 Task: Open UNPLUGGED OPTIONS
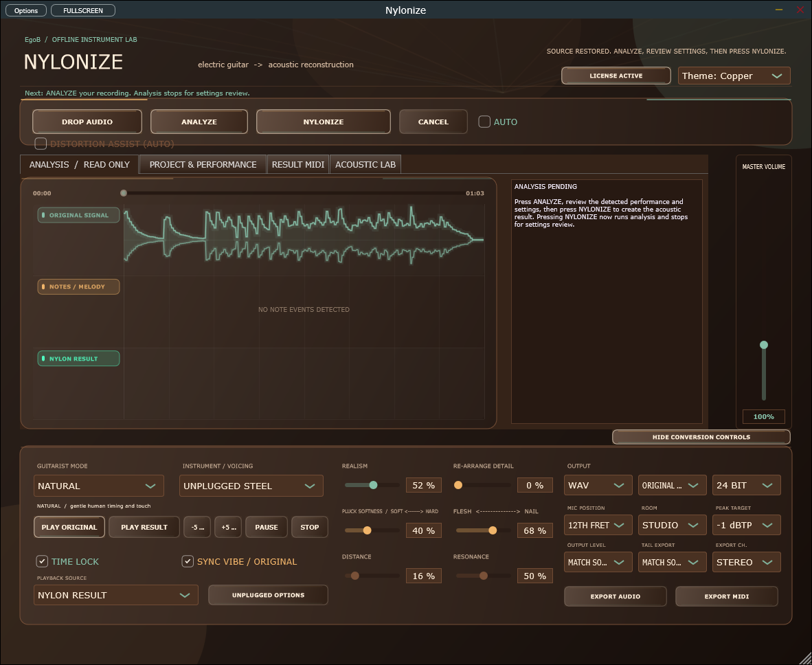point(268,595)
